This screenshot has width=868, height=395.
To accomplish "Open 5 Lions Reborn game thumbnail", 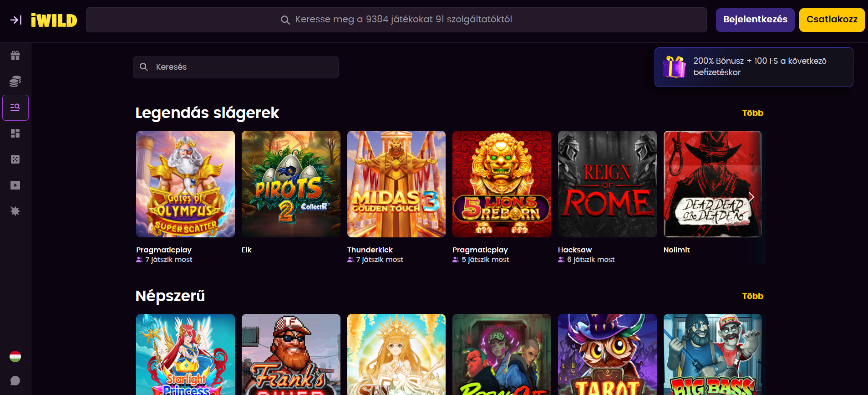I will 502,184.
